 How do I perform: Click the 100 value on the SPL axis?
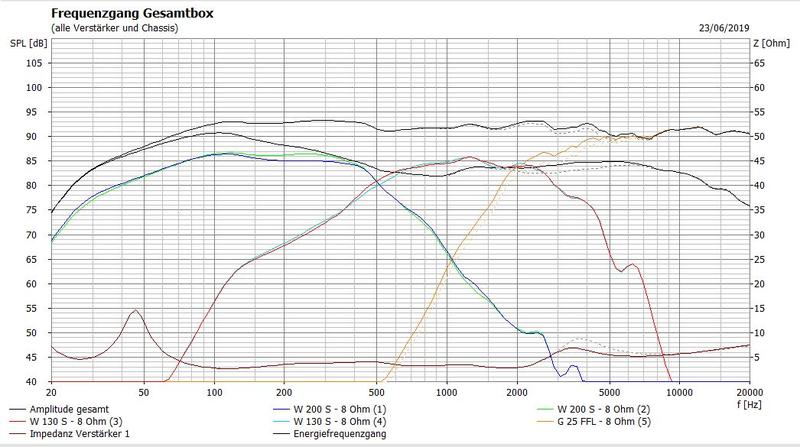pyautogui.click(x=34, y=88)
